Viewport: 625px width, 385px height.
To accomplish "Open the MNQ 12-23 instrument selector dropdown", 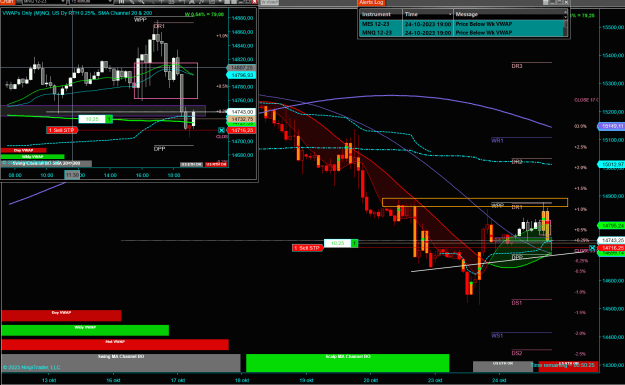I will pyautogui.click(x=63, y=2).
